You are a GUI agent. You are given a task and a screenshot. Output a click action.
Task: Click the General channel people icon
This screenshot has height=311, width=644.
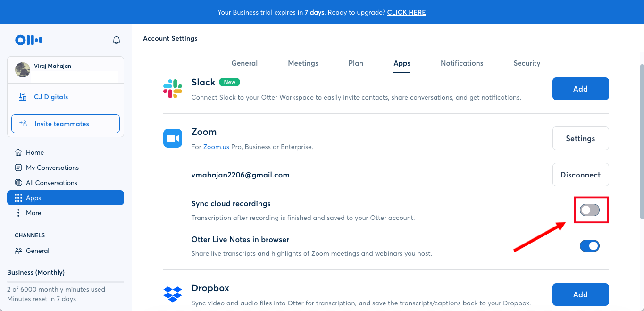click(18, 251)
